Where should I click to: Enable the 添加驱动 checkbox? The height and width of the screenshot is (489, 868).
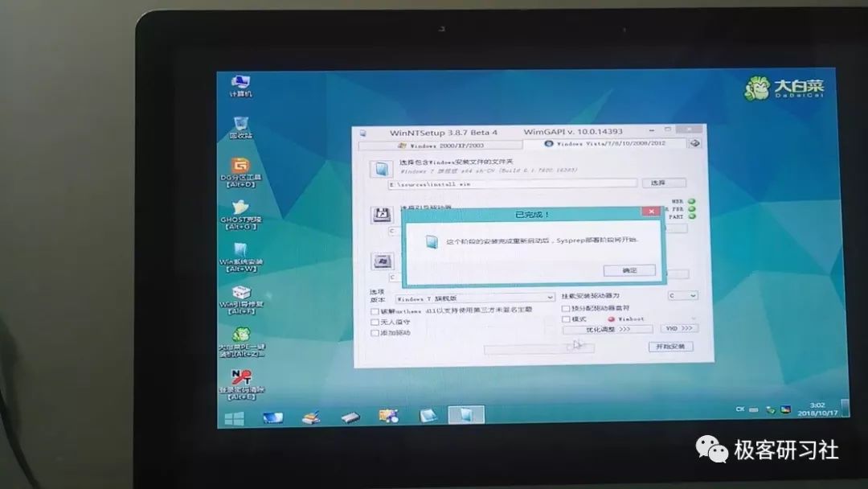click(x=375, y=334)
